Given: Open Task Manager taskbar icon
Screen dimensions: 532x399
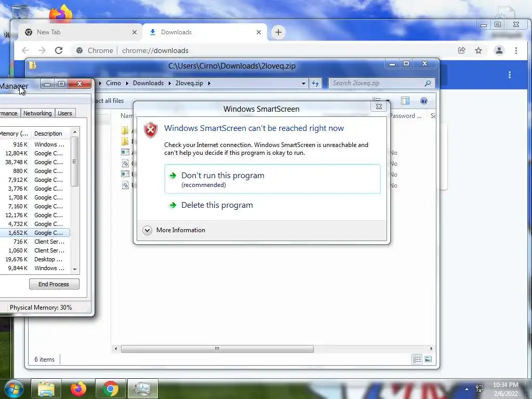Looking at the screenshot, I should click(143, 389).
